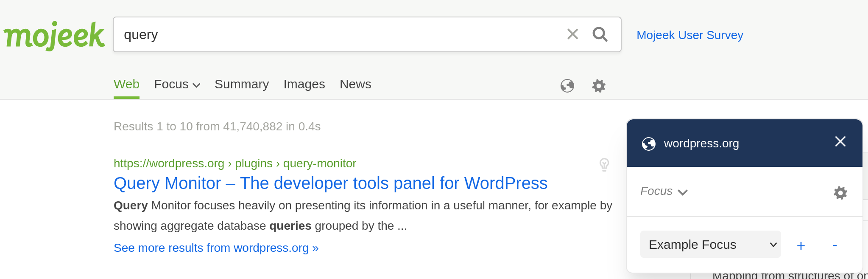Viewport: 868px width, 279px height.
Task: Add wordpress.org to focus with the plus button
Action: (801, 245)
